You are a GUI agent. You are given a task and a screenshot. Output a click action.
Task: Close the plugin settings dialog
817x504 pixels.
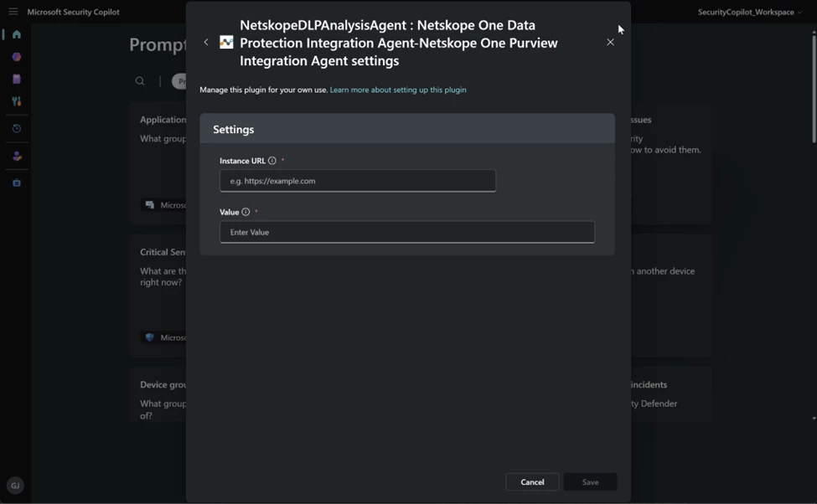pyautogui.click(x=610, y=42)
